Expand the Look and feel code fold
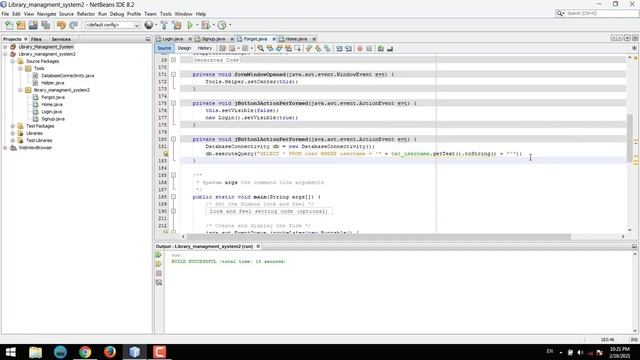Viewport: 640px width, 360px height. pyautogui.click(x=173, y=211)
